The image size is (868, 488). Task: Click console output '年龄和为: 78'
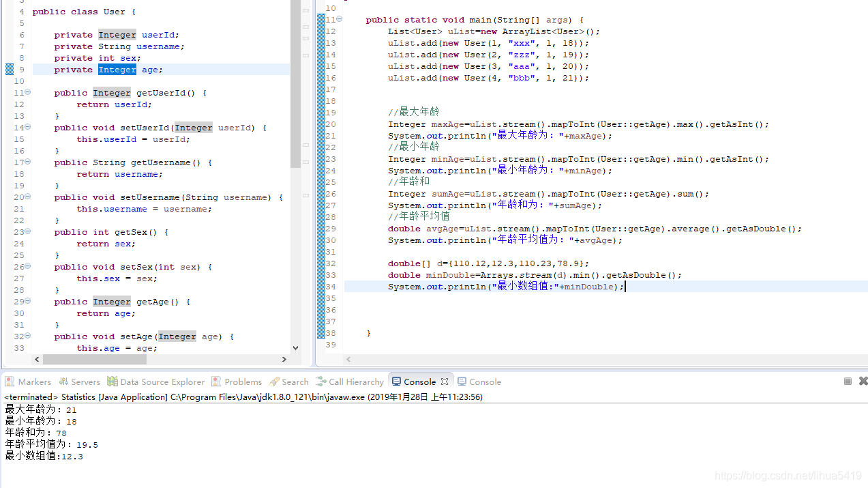coord(35,433)
